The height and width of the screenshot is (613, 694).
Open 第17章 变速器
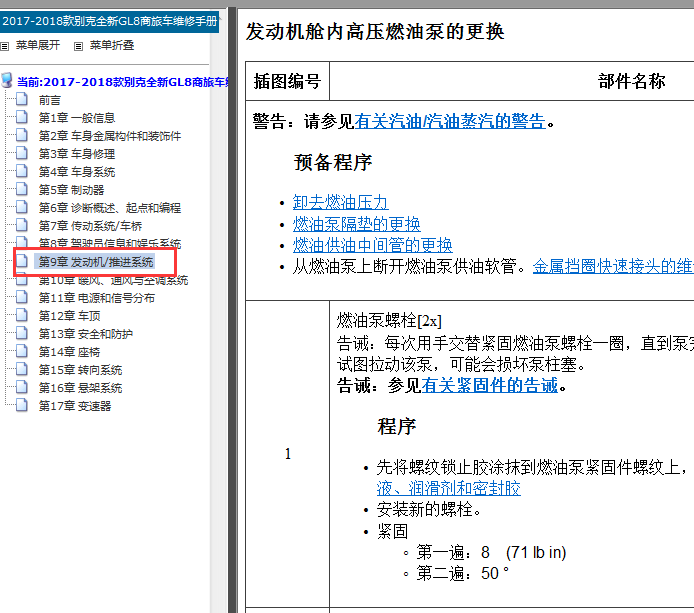[x=75, y=406]
